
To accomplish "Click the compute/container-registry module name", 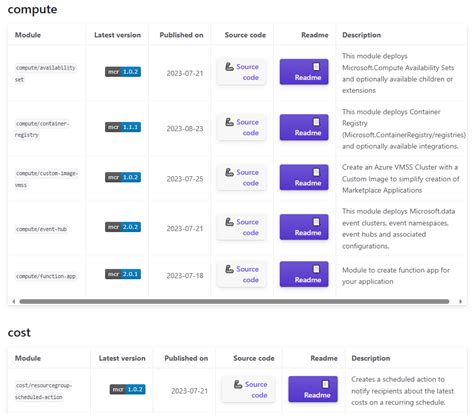I will point(42,129).
